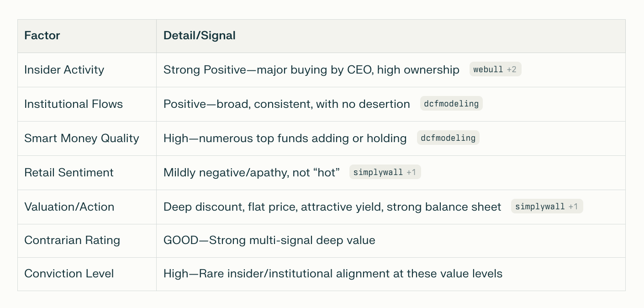Image resolution: width=644 pixels, height=308 pixels.
Task: Select the Insider Activity cell
Action: [x=64, y=70]
